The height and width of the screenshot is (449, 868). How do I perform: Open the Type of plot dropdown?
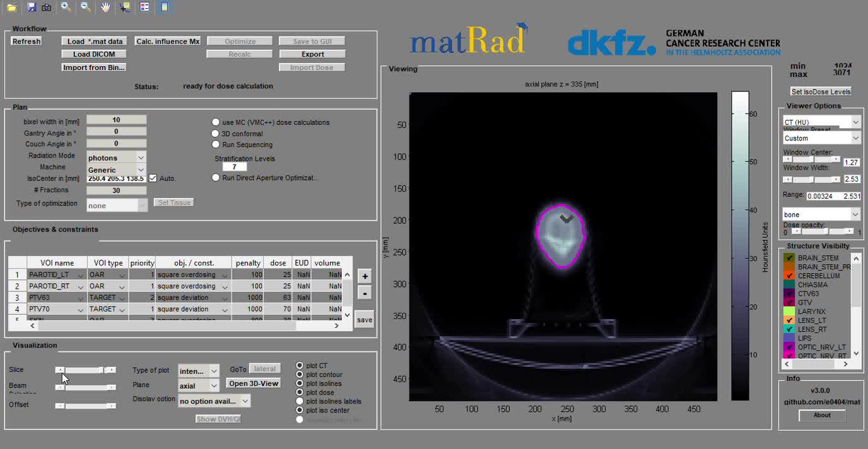[x=199, y=371]
